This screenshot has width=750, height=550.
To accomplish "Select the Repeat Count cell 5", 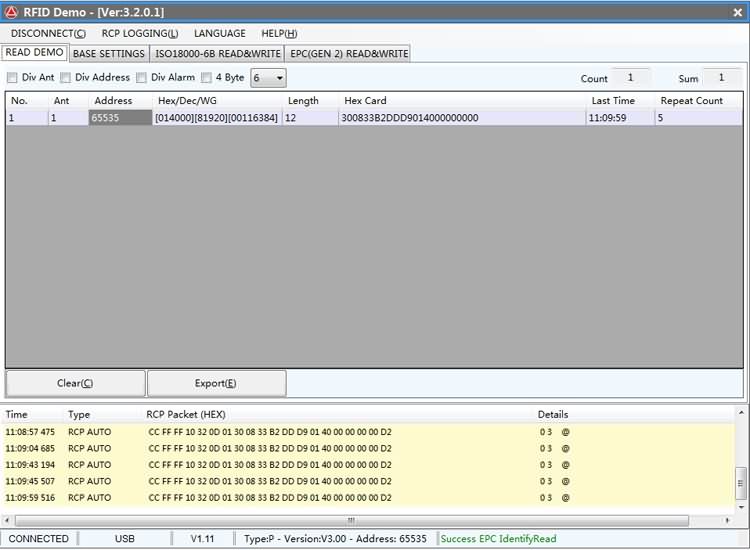I will tap(699, 118).
